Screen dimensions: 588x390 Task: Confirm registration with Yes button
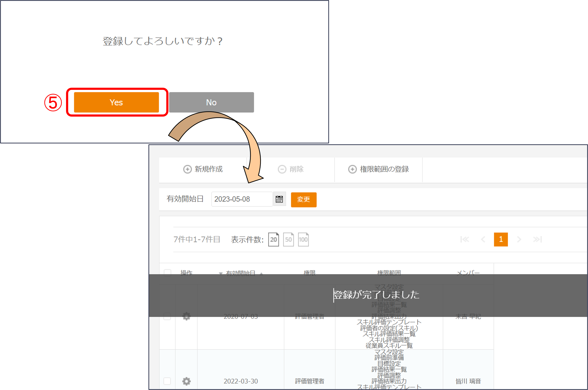(x=116, y=102)
